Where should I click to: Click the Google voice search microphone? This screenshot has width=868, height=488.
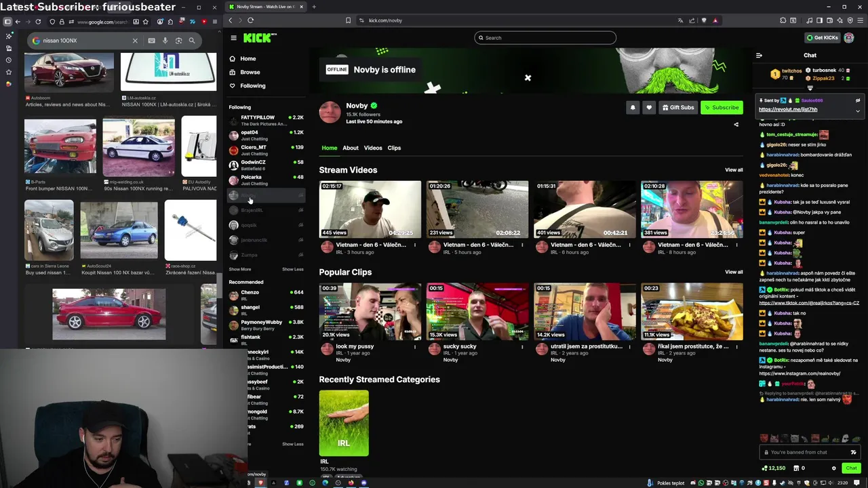coord(165,41)
